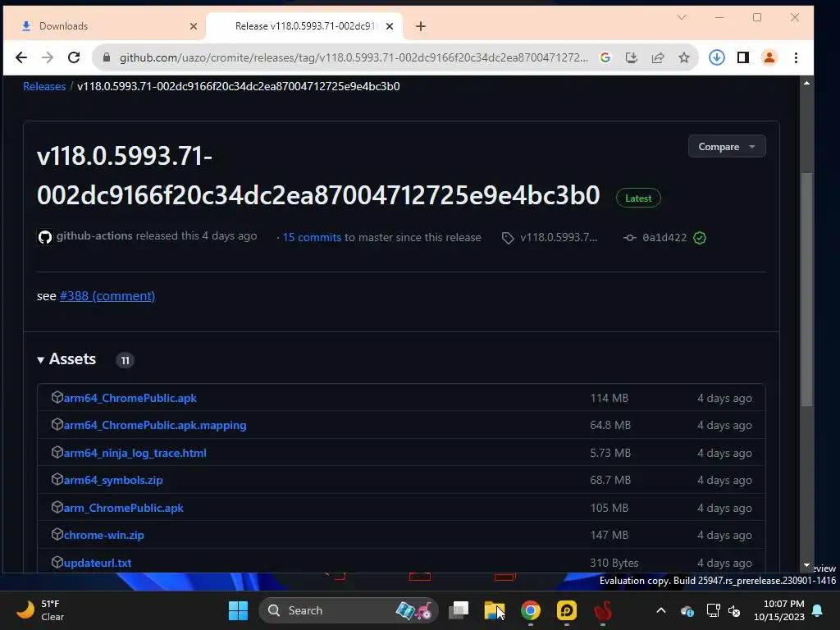Image resolution: width=840 pixels, height=630 pixels.
Task: Open the tab search chevron
Action: click(682, 18)
